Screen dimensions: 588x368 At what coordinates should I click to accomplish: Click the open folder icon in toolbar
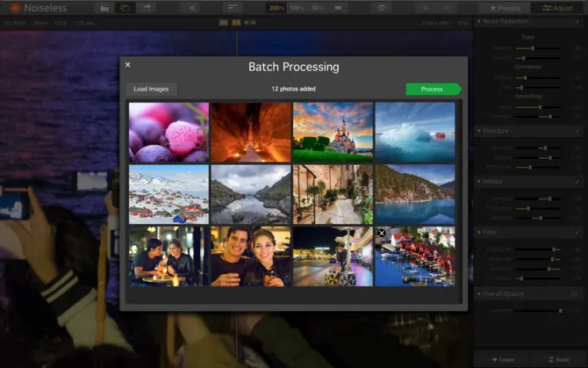104,7
